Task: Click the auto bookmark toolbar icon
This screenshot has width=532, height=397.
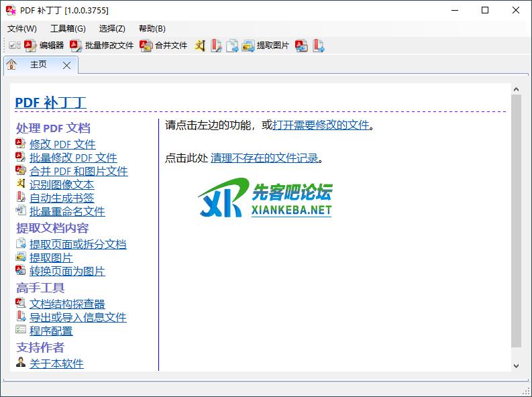Action: [216, 46]
